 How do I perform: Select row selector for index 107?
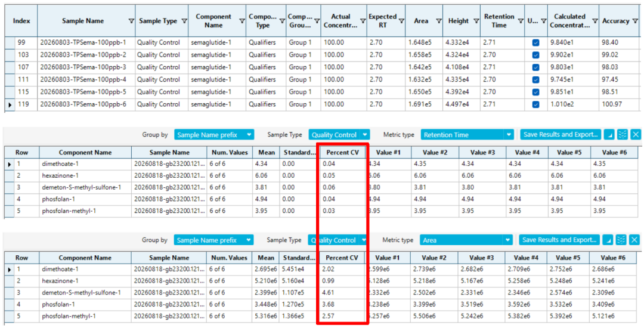click(x=10, y=67)
